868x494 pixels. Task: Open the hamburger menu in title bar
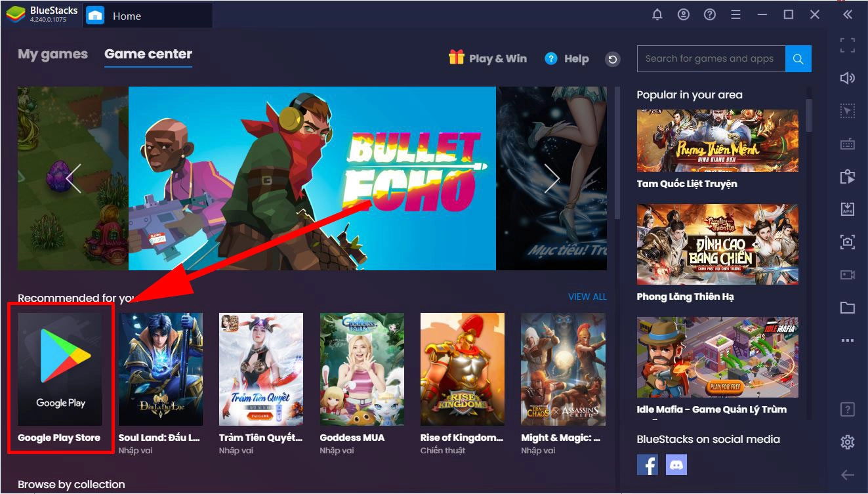[735, 14]
